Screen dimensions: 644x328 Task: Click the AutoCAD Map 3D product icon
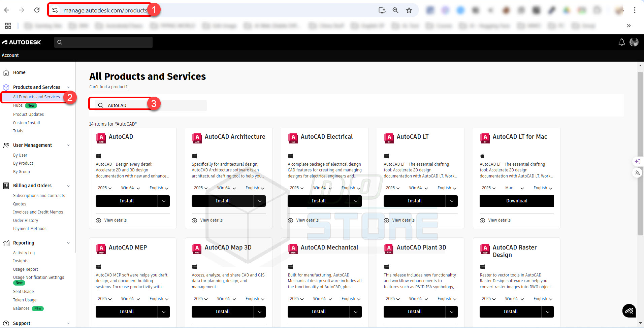click(197, 249)
